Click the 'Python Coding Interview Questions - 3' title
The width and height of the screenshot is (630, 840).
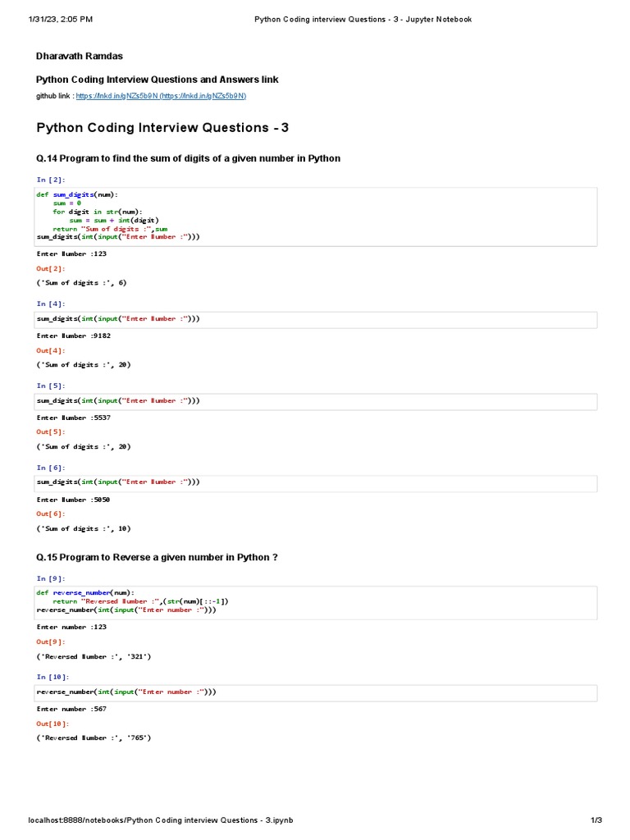pos(162,127)
